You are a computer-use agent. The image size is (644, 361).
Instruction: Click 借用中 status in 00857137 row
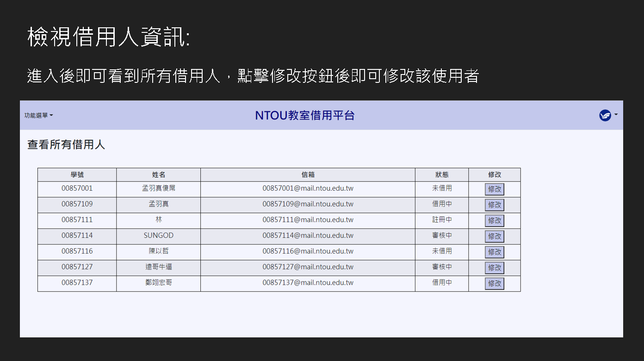click(442, 283)
